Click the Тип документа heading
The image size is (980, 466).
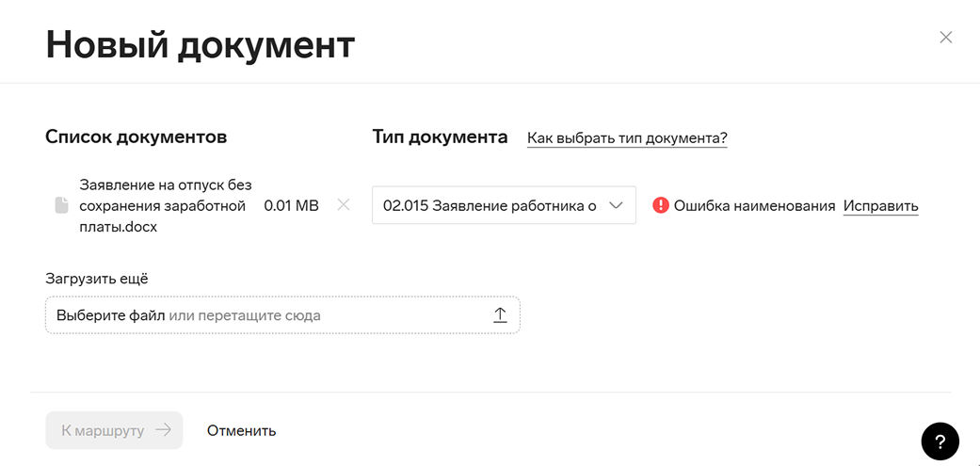point(440,137)
